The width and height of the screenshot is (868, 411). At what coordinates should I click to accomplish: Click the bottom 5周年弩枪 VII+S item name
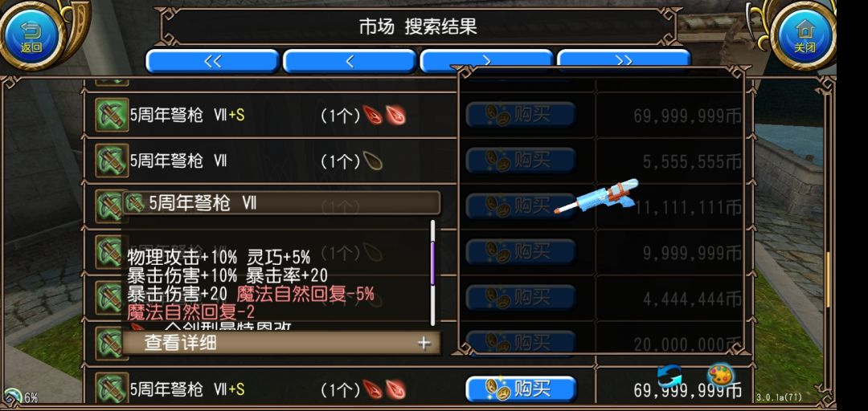point(187,390)
